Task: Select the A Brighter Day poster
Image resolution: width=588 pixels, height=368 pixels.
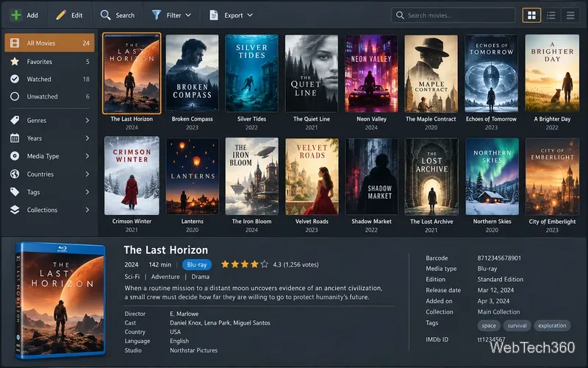Action: pyautogui.click(x=552, y=74)
